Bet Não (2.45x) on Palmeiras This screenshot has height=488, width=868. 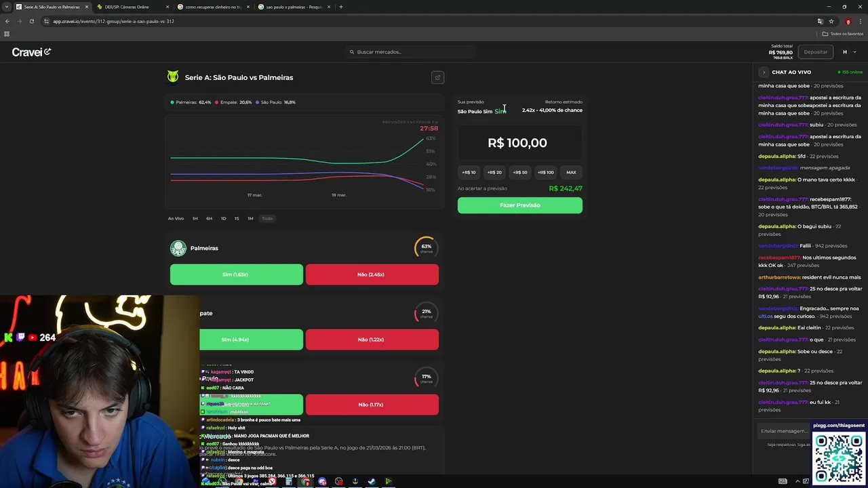[x=372, y=274]
